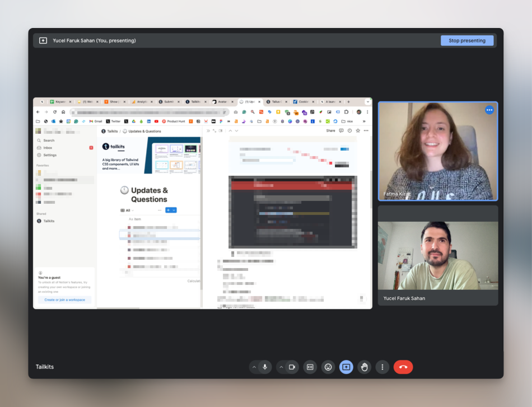This screenshot has height=407, width=532.
Task: Open Search in the Notion sidebar
Action: pyautogui.click(x=49, y=141)
